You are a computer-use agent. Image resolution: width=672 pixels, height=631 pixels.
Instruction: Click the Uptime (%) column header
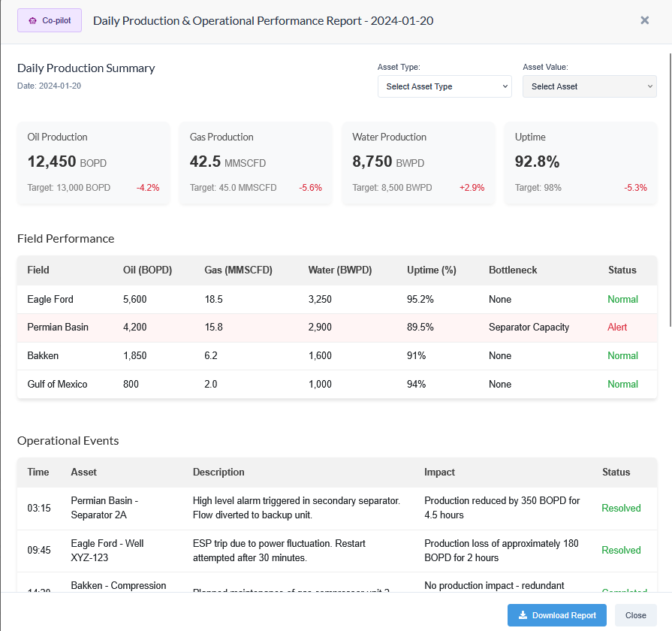[x=431, y=270]
